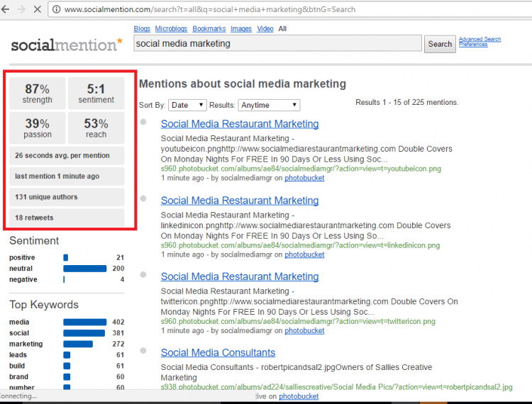Click green linkedinicon.png photobucket URL
This screenshot has width=532, height=404.
tap(300, 245)
